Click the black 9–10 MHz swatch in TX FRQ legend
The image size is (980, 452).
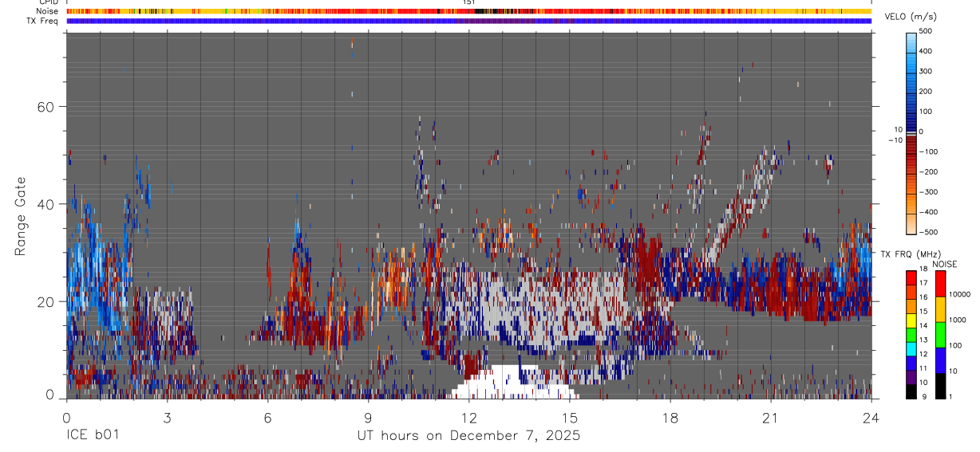911,391
